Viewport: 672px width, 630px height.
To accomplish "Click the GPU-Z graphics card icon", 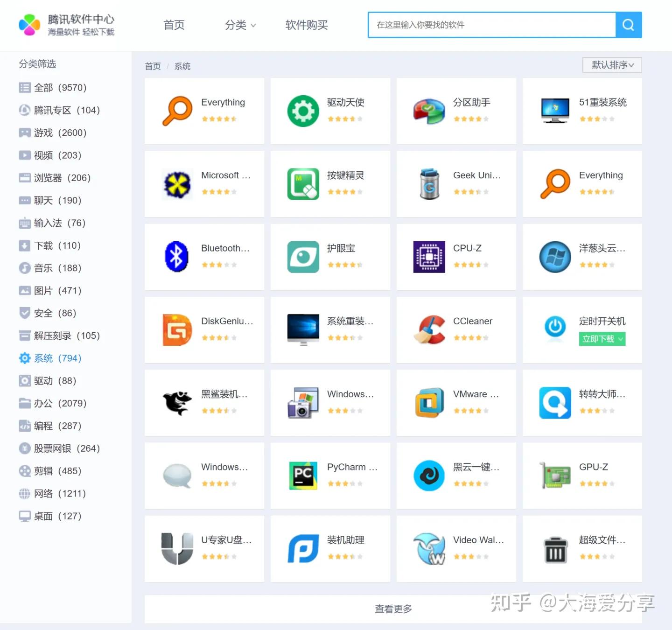I will pos(554,476).
